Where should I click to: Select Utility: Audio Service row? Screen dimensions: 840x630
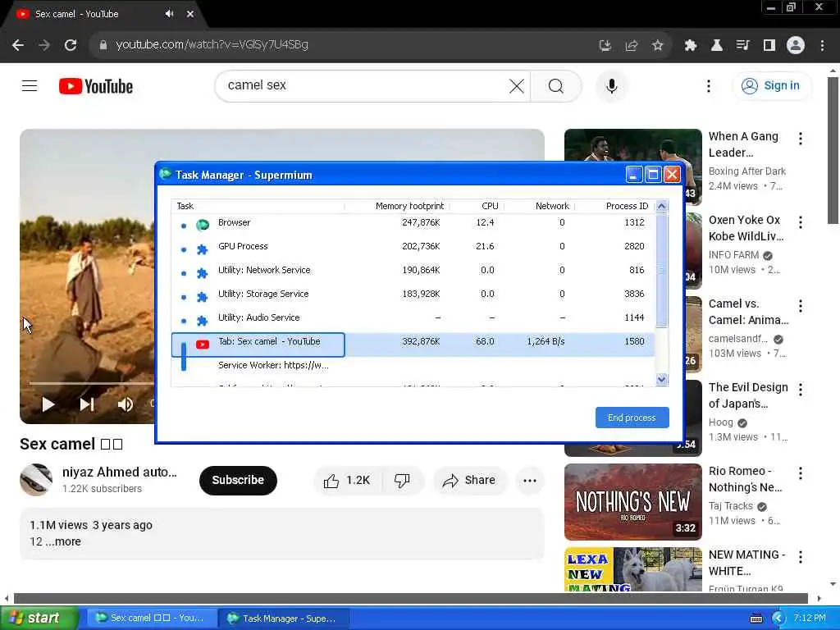click(x=413, y=317)
